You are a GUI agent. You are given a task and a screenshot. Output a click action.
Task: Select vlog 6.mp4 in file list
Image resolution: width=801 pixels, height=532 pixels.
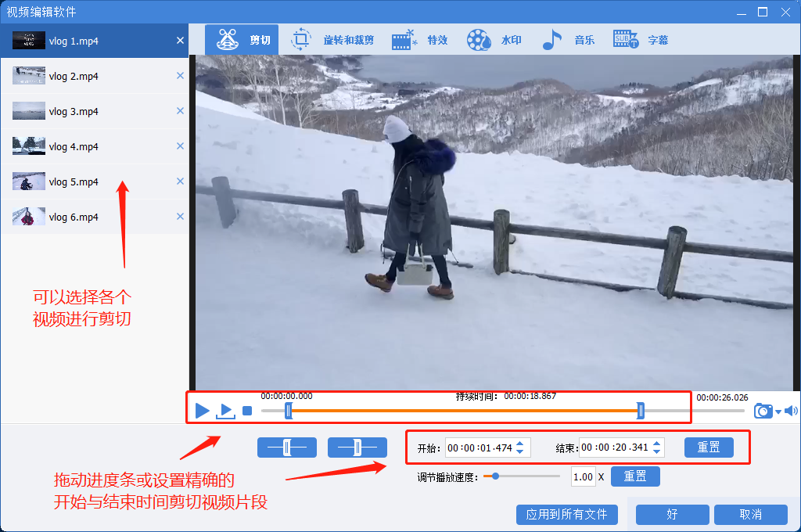point(95,217)
